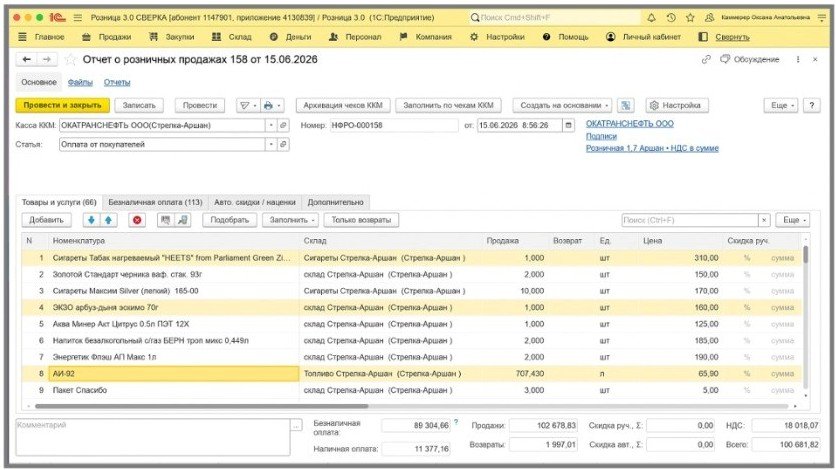Go back with the left arrow
The width and height of the screenshot is (836, 470).
27,59
